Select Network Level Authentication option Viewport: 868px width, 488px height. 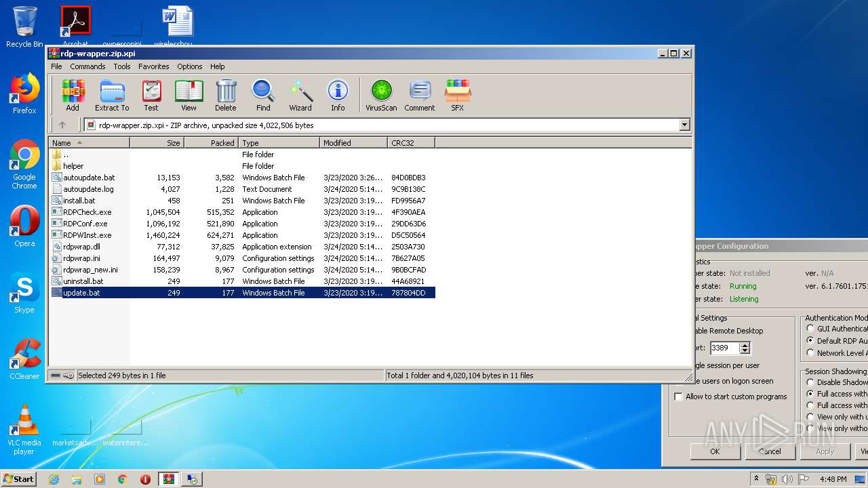point(810,352)
